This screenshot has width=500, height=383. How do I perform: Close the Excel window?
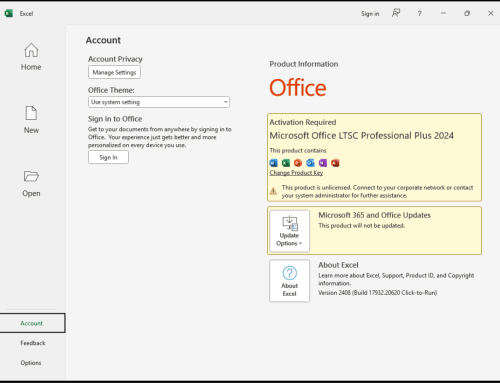(x=491, y=13)
